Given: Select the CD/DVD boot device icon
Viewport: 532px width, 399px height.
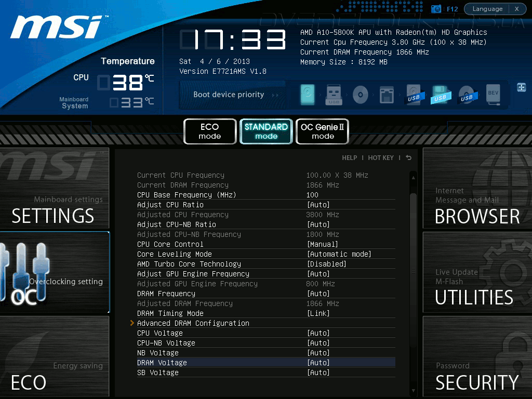Looking at the screenshot, I should point(361,95).
